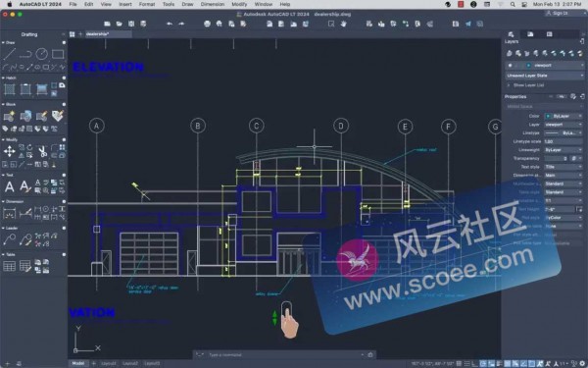Click the Color ByLayer swatch
This screenshot has width=588, height=368.
(548, 116)
